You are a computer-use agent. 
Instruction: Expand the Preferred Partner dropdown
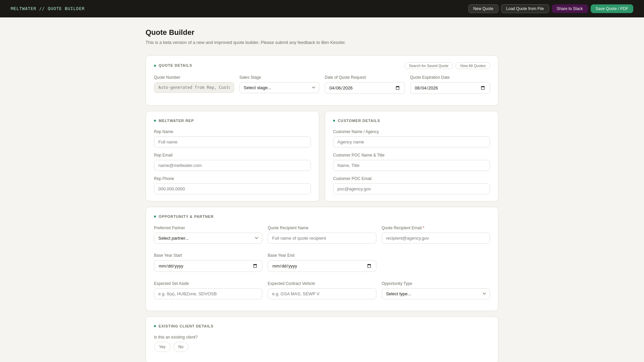[x=208, y=238]
